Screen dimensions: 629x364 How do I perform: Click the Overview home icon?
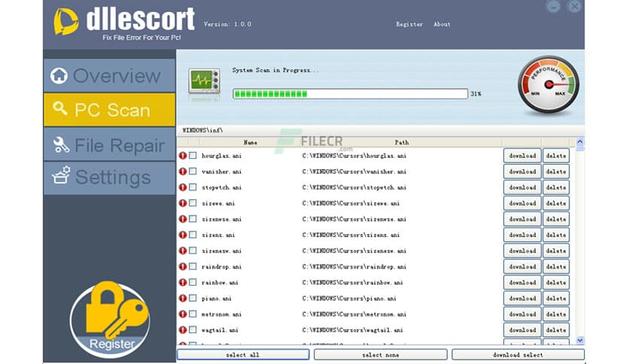(59, 75)
